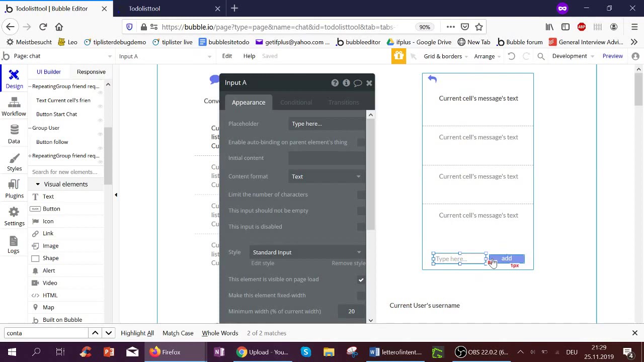The image size is (644, 362).
Task: Switch to the Responsive tab
Action: coord(91,72)
